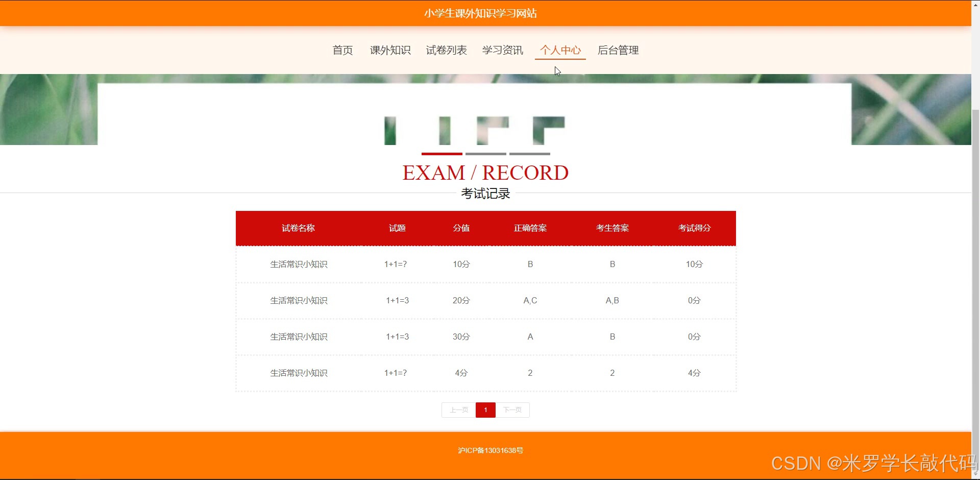Click the 沪ICP备13031638号 footer link
Screen dimensions: 980x480
491,450
